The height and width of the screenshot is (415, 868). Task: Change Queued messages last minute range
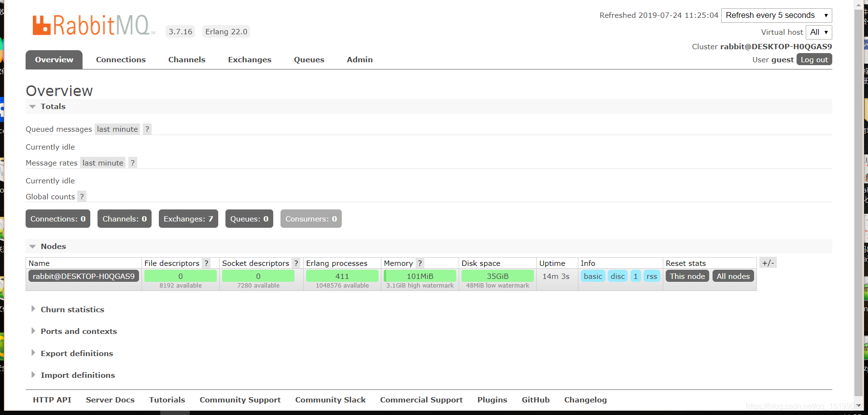click(117, 129)
